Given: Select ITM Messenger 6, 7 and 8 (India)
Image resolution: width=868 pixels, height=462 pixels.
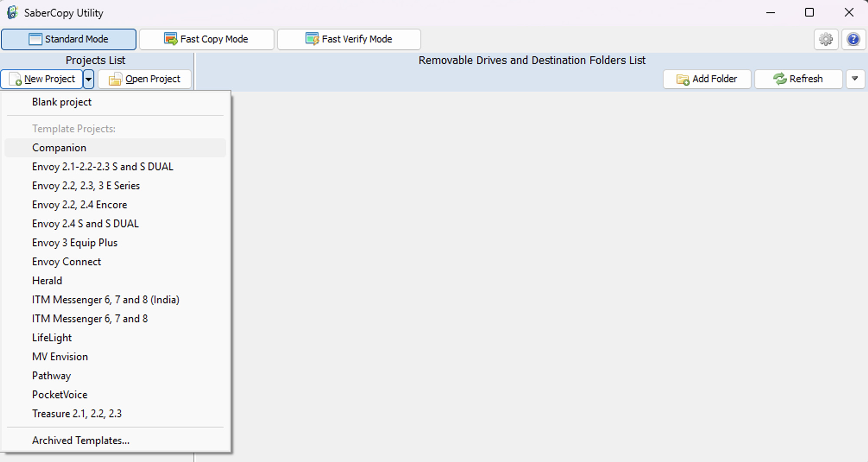Looking at the screenshot, I should pyautogui.click(x=115, y=300).
